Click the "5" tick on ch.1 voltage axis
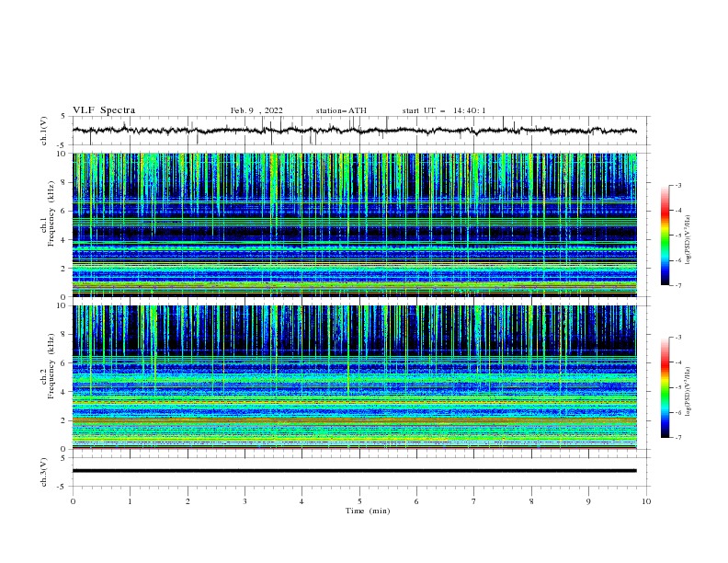Screen dimensions: 728x563 point(64,117)
